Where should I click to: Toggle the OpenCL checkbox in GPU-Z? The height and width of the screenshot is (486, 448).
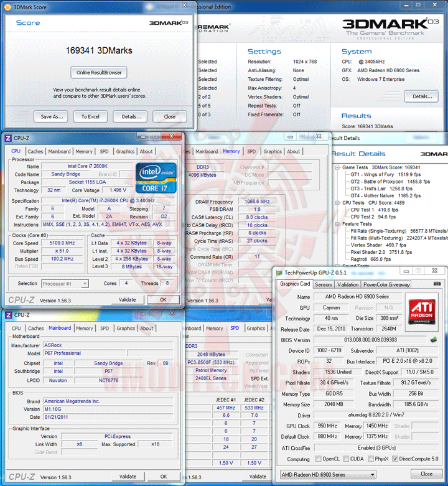318,459
